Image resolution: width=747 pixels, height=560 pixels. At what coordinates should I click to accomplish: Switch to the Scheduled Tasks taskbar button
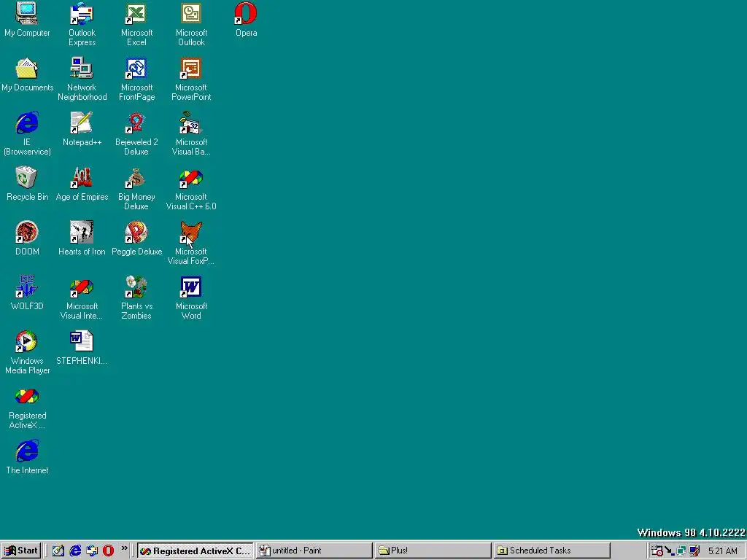click(x=551, y=551)
